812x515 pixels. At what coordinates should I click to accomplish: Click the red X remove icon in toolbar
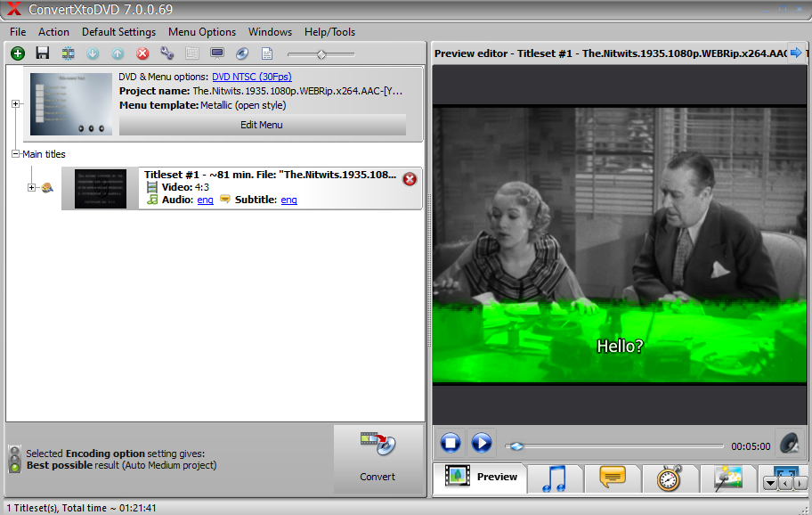coord(142,53)
